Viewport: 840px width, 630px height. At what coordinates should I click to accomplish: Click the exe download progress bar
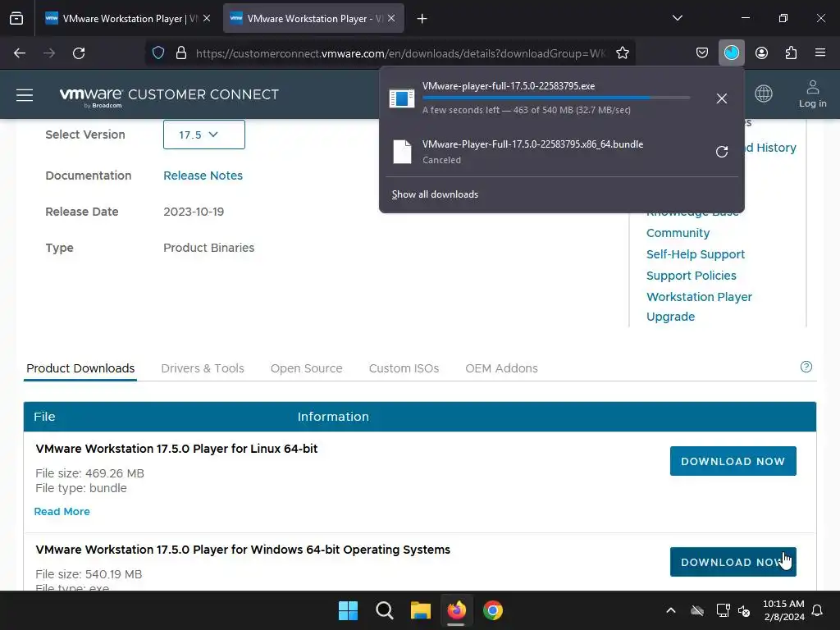tap(556, 98)
